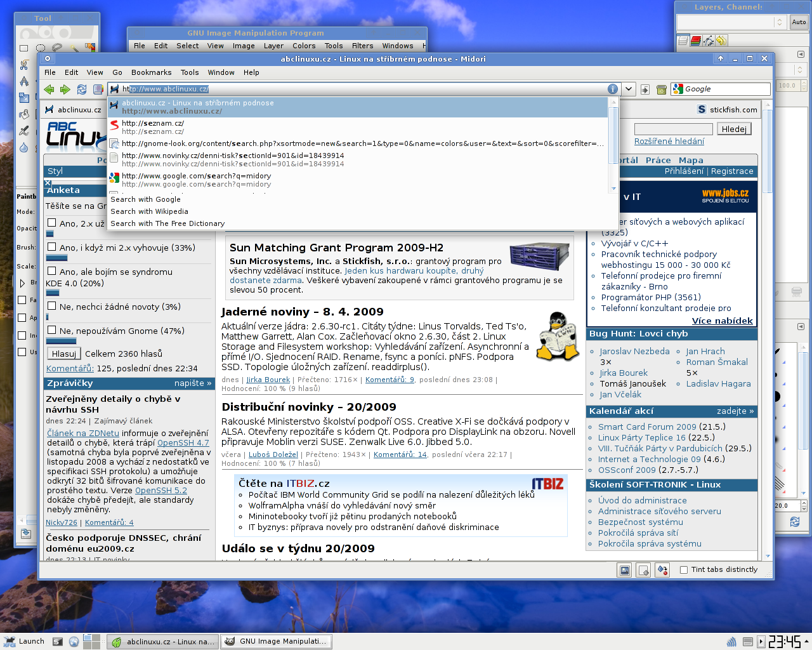
Task: Open the 'Rozšířené hledání' link
Action: (x=669, y=142)
